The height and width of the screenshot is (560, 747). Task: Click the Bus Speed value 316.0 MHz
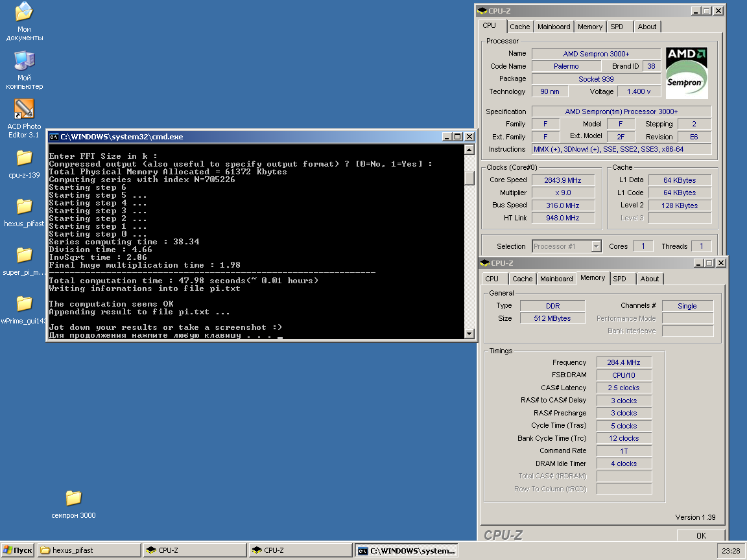click(563, 205)
